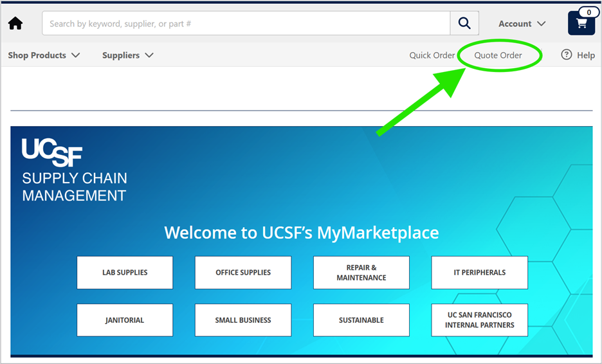Open the Help link text
The height and width of the screenshot is (364, 602).
pos(586,55)
